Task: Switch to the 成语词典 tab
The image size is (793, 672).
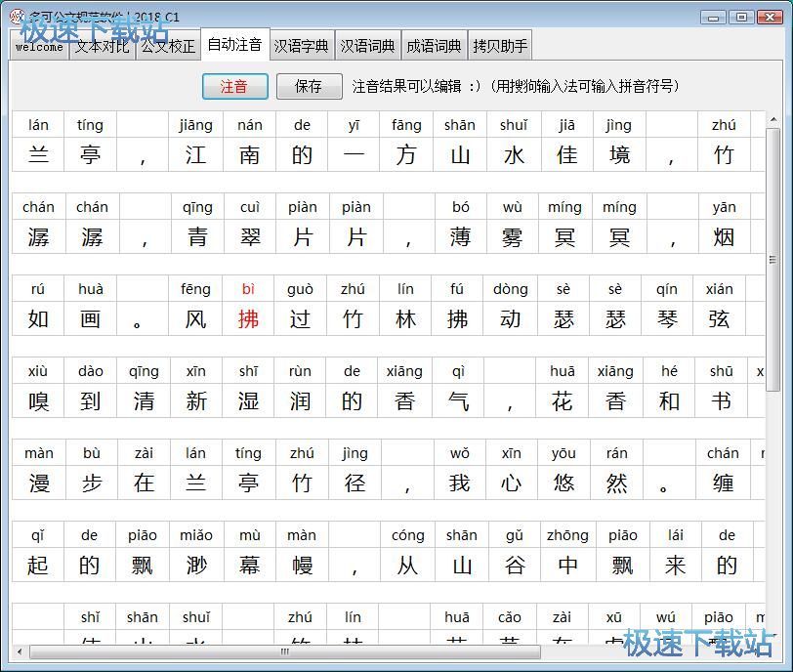Action: click(x=435, y=46)
